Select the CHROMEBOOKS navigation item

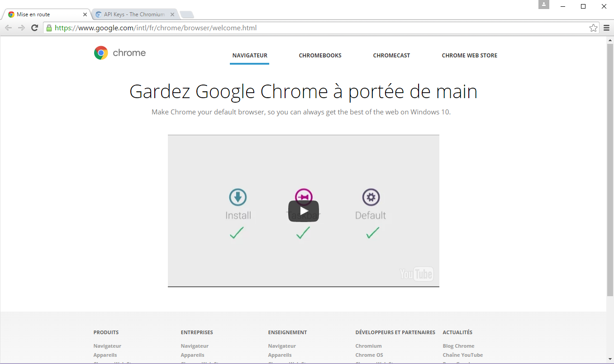click(320, 55)
